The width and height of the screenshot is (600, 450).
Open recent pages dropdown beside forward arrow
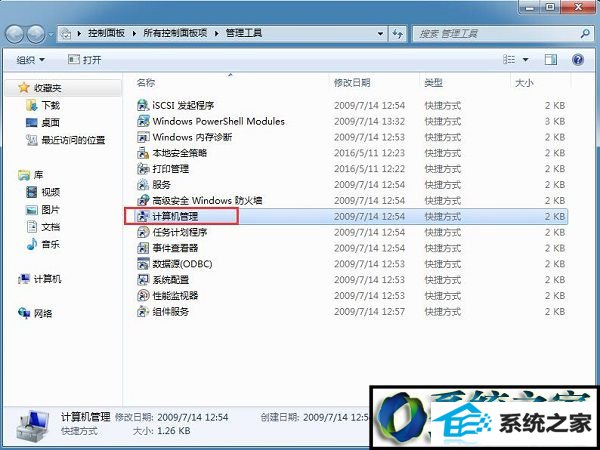click(x=51, y=34)
